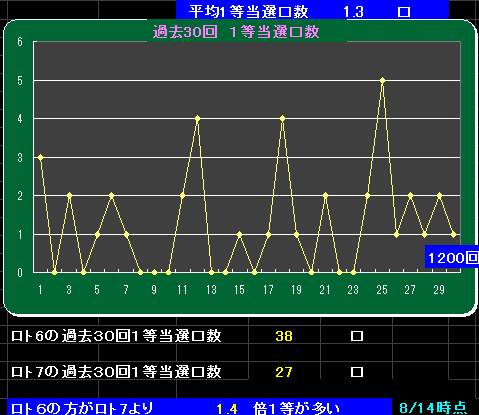Viewport: 479px width, 415px height.
Task: Click the y-axis label 5
Action: 20,81
